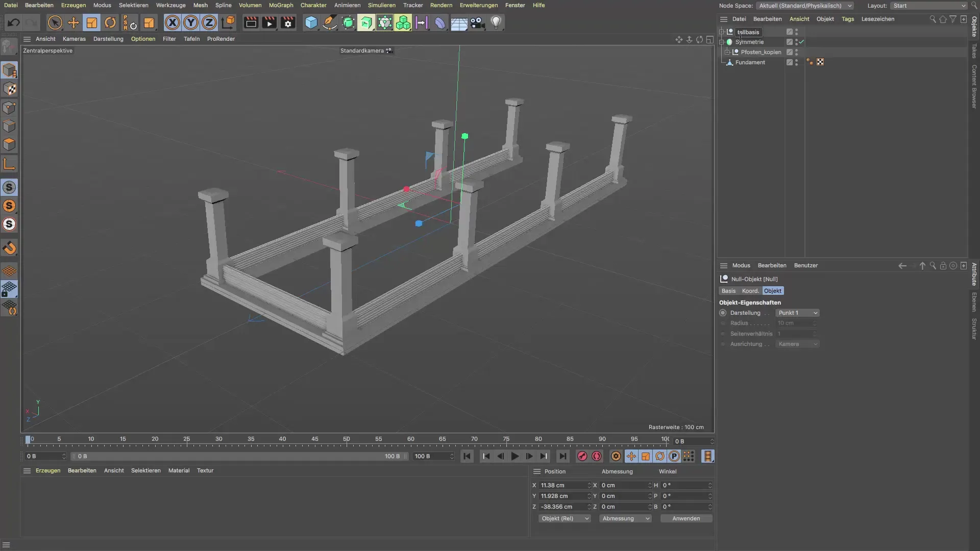Open the Deformer bend icon

click(x=440, y=22)
